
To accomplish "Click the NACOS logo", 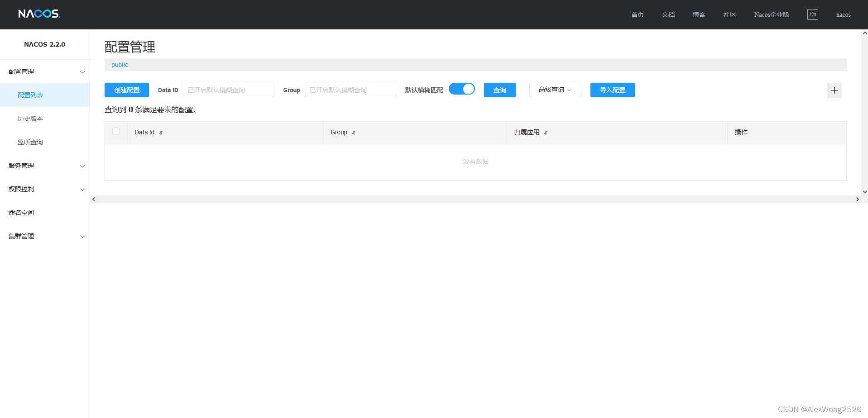I will pos(39,14).
